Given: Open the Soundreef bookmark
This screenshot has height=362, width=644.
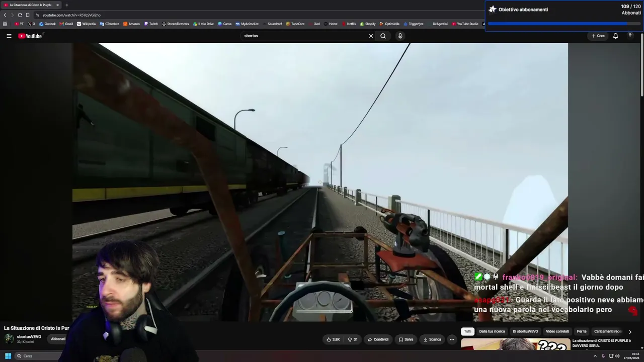Looking at the screenshot, I should (x=272, y=24).
